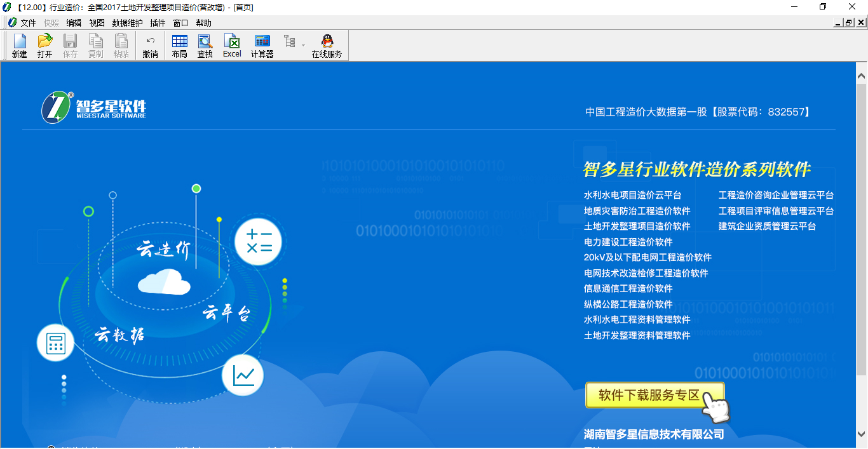Open 地质灾害防治工程造价软件 link
This screenshot has height=449, width=868.
[637, 211]
